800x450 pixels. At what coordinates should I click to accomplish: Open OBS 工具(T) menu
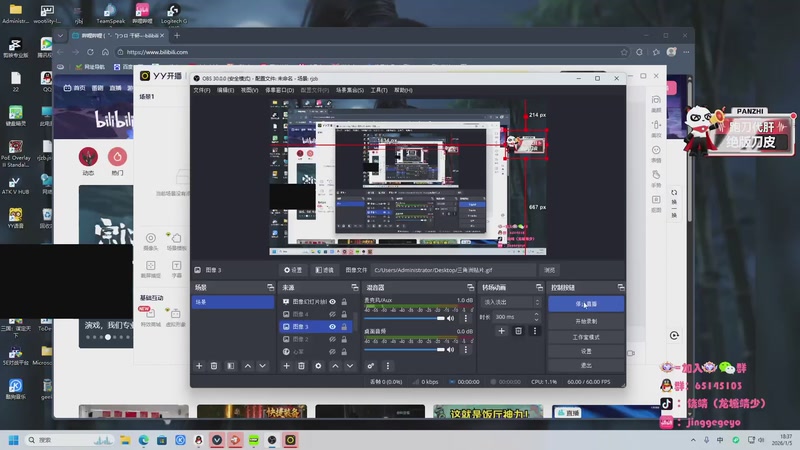pos(379,90)
